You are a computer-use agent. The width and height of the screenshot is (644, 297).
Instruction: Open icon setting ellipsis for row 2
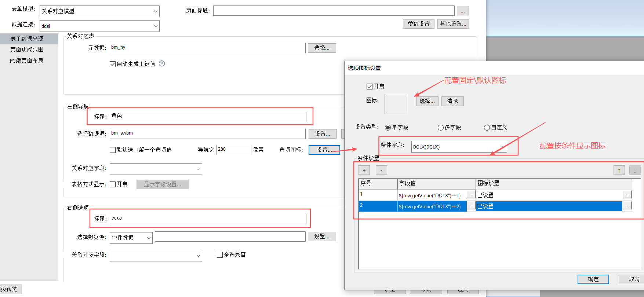[627, 206]
